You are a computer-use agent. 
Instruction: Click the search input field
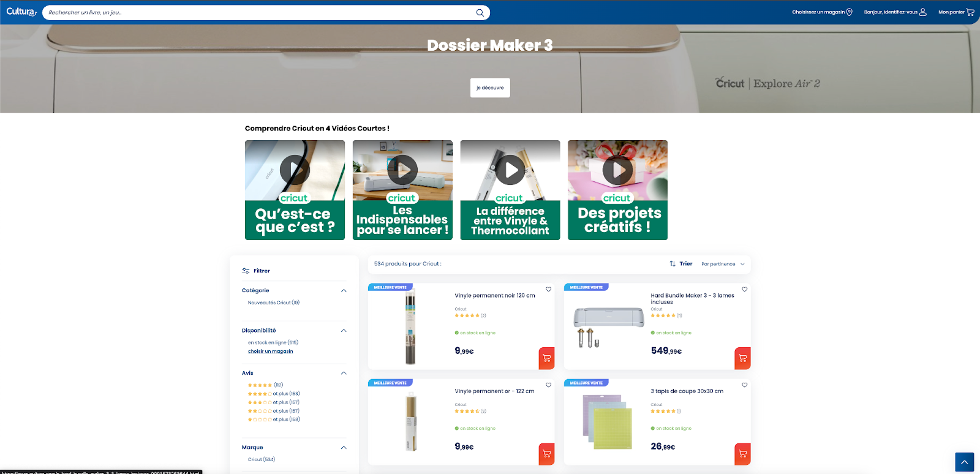[x=257, y=13]
